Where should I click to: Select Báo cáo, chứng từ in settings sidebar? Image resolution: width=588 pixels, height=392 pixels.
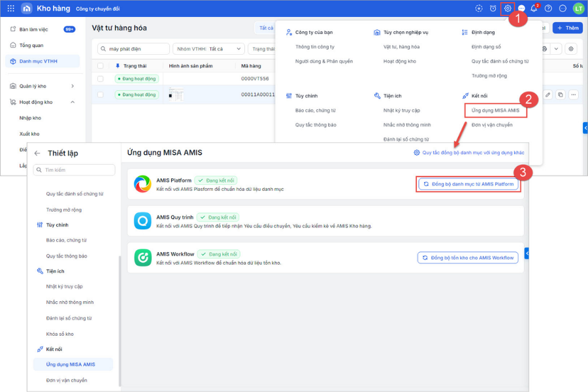click(66, 240)
